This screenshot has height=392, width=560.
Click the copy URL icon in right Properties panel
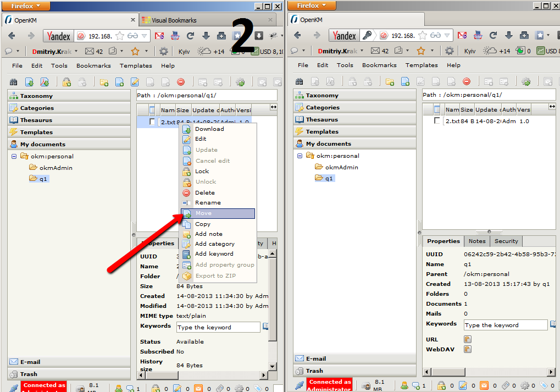click(468, 339)
